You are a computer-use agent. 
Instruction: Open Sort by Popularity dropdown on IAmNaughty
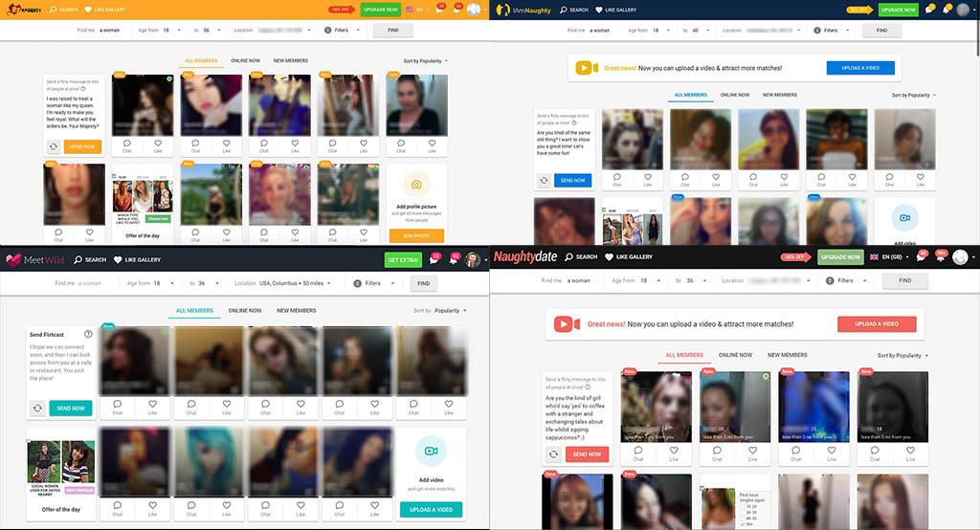tap(914, 95)
